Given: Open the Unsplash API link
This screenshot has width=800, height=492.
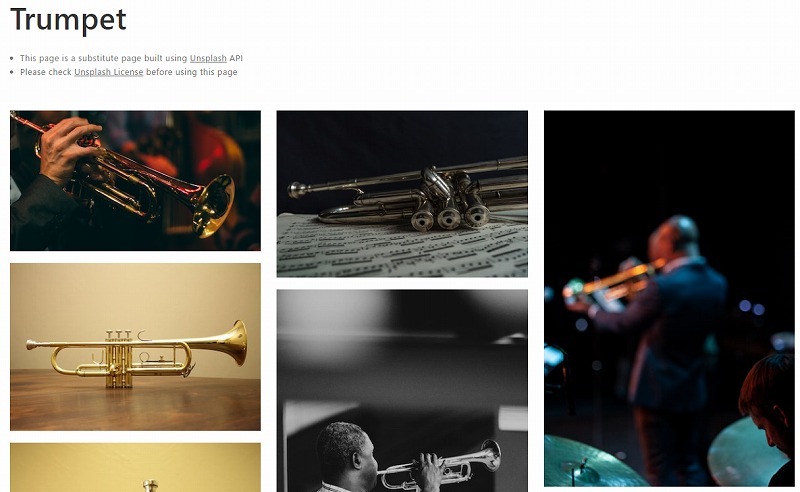Looking at the screenshot, I should 208,58.
